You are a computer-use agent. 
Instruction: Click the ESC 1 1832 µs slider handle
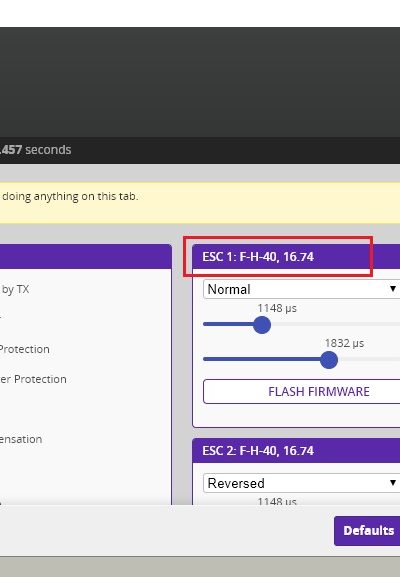(x=329, y=360)
